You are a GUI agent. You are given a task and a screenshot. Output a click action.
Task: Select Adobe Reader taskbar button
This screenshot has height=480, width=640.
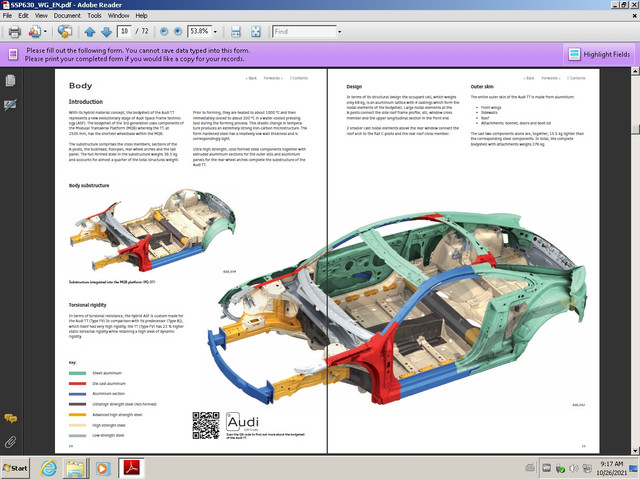pos(131,468)
